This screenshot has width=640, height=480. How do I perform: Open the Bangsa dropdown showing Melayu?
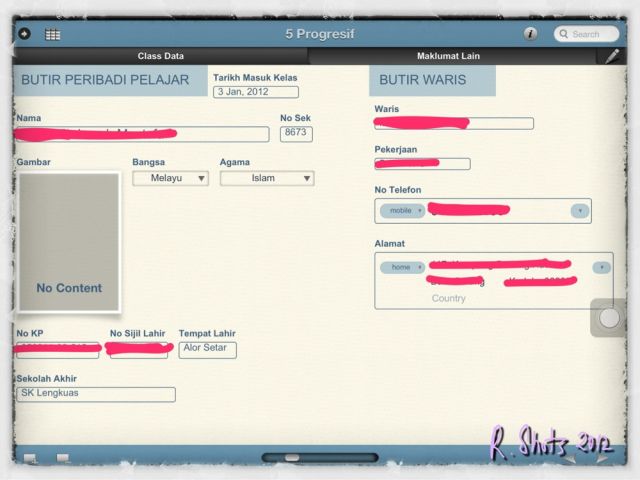(170, 178)
